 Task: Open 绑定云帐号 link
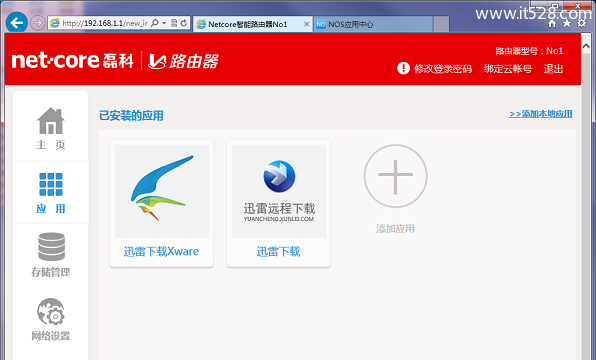pos(507,69)
